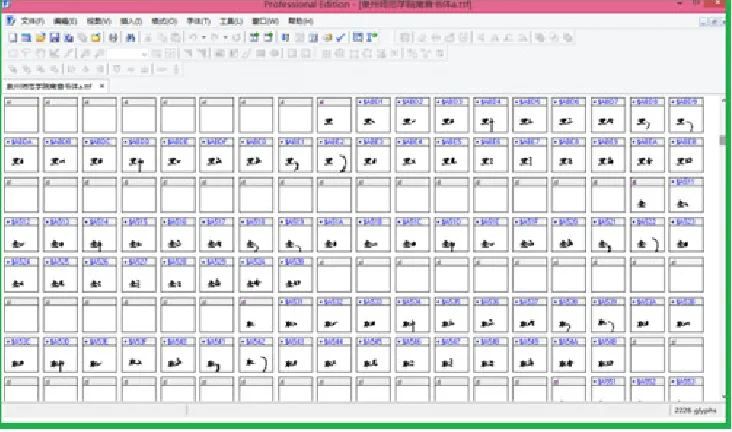
Task: Click the blue checkmark validate icon
Action: click(x=341, y=38)
